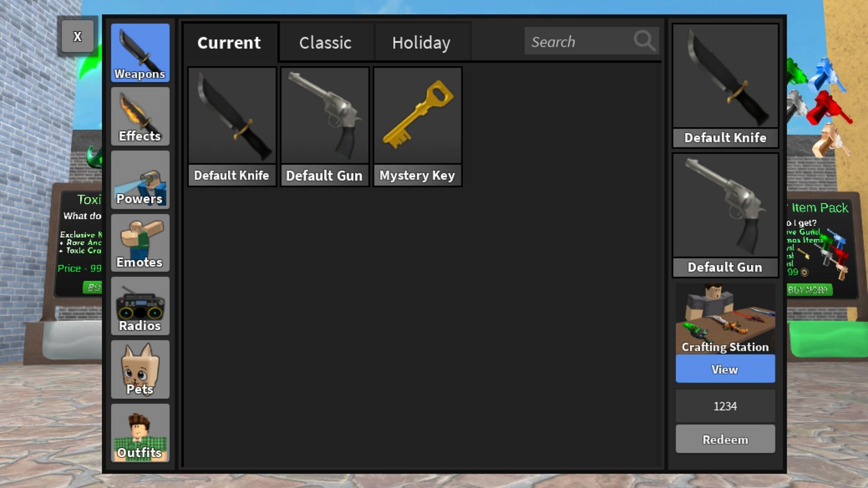Click the View button for Crafting Station

tap(724, 369)
